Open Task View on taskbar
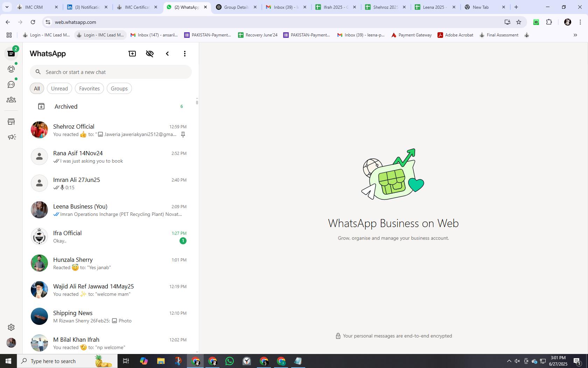588x368 pixels. (126, 361)
